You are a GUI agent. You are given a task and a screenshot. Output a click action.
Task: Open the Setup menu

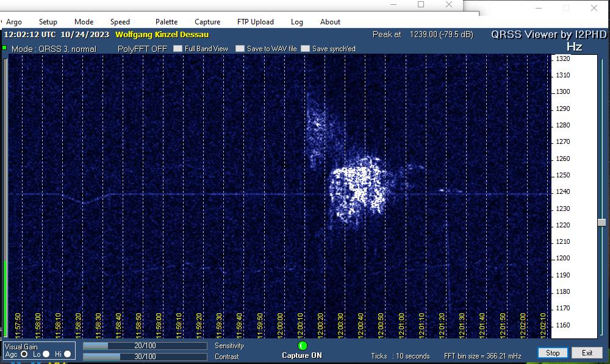coord(48,22)
